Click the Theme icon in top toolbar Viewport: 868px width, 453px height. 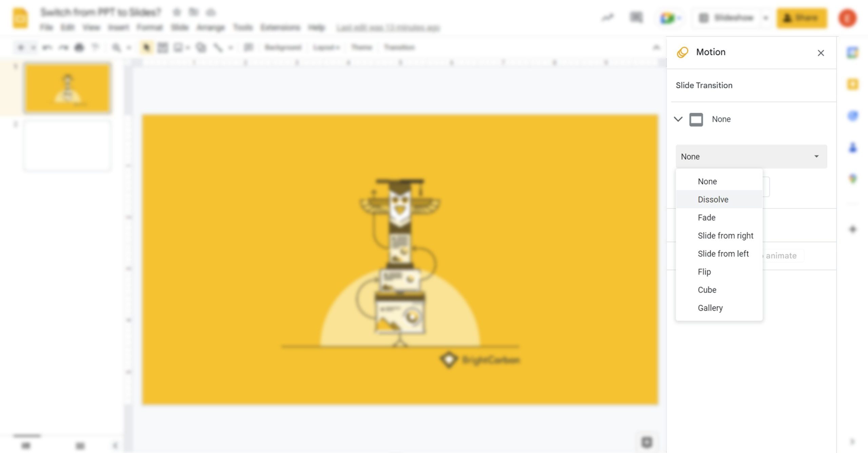coord(361,47)
